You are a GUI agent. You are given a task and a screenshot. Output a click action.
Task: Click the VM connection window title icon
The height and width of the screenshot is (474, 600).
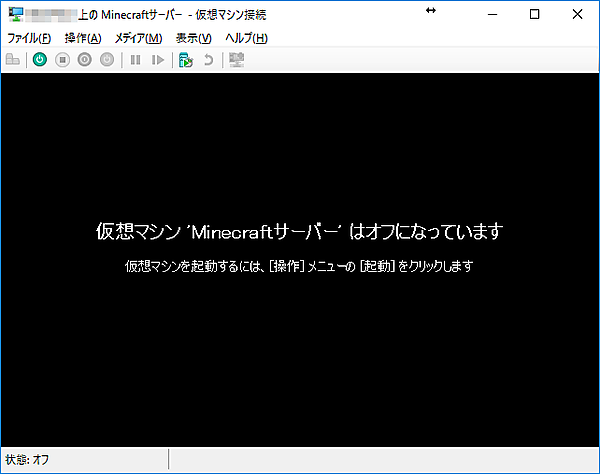tap(16, 15)
